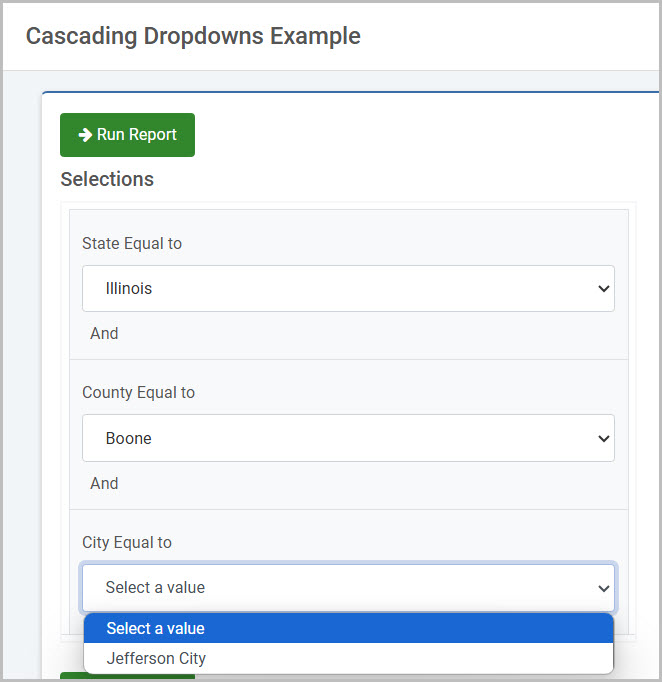Click the chevron on the County dropdown
Image resolution: width=662 pixels, height=682 pixels.
603,438
